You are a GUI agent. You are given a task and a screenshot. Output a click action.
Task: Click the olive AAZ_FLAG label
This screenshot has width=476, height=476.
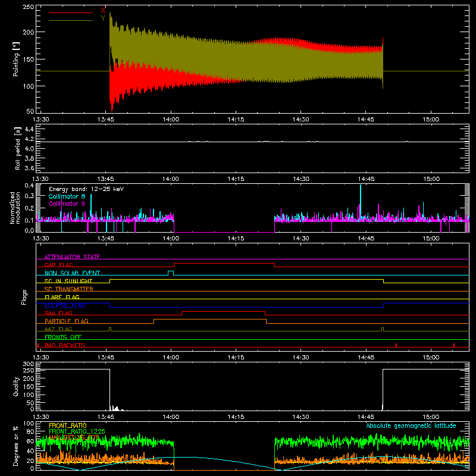(x=58, y=329)
